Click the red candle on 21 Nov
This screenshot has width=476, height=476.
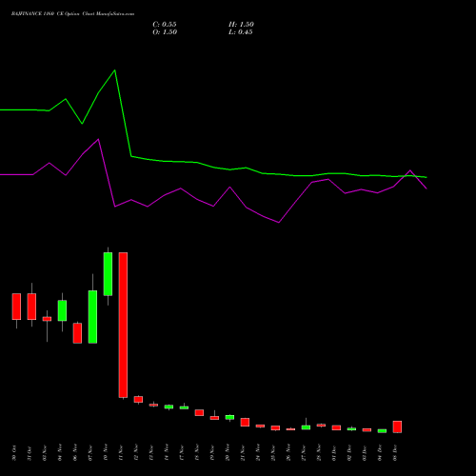click(245, 422)
